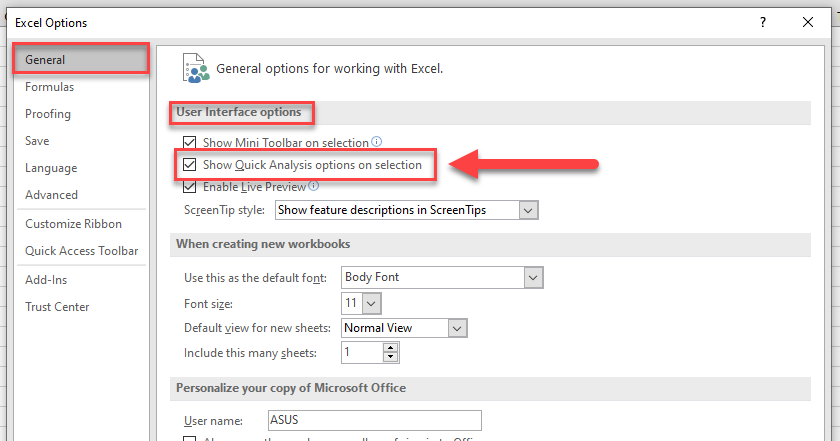Click the info icon beside Enable Live Preview
Image resolution: width=840 pixels, height=441 pixels.
[x=314, y=185]
